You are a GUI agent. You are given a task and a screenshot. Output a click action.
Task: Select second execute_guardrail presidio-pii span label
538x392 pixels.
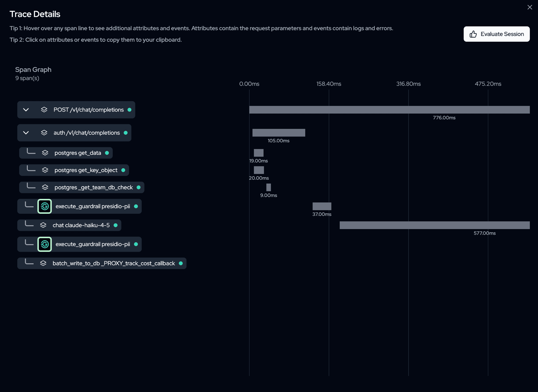(93, 244)
